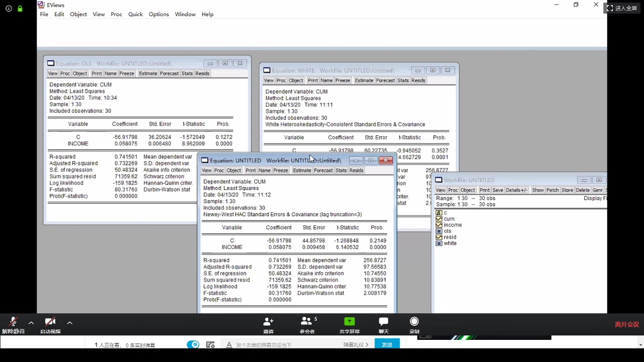This screenshot has width=644, height=362.
Task: Select the c coefficient object icon in workfile
Action: point(439,213)
